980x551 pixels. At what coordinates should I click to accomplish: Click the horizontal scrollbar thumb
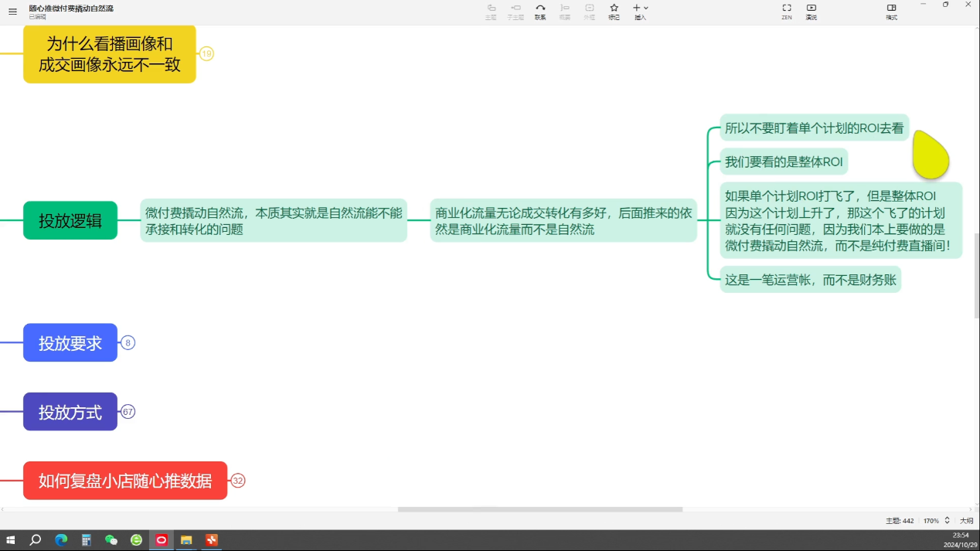pos(539,509)
